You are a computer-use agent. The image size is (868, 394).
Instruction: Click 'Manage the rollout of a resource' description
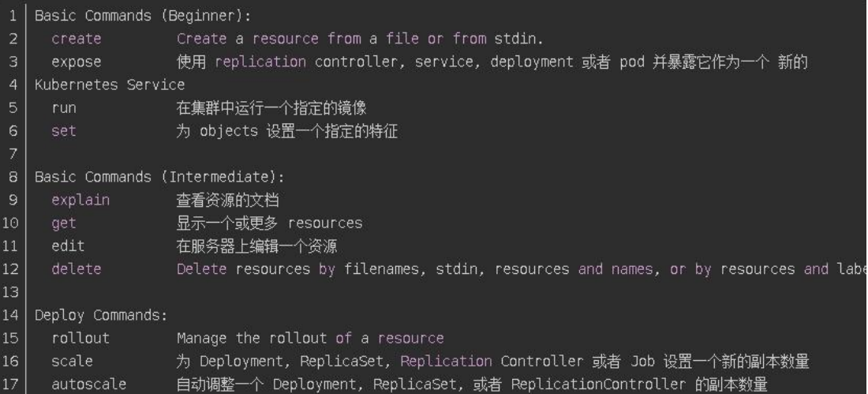click(x=310, y=339)
